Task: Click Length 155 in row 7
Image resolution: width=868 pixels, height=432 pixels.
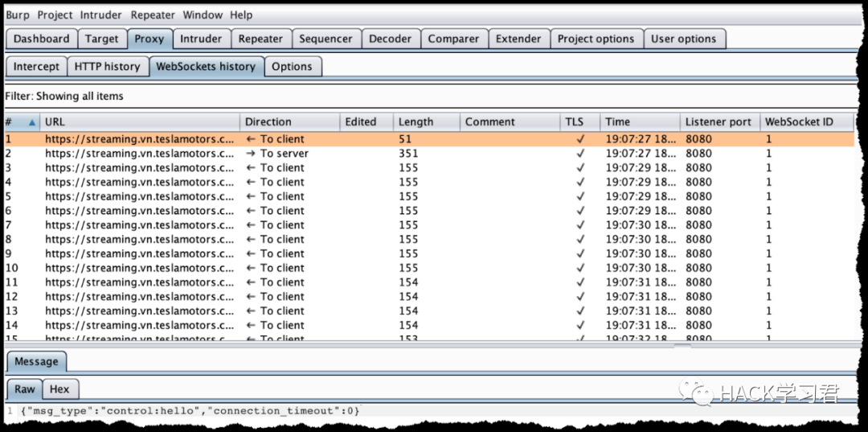Action: tap(408, 225)
